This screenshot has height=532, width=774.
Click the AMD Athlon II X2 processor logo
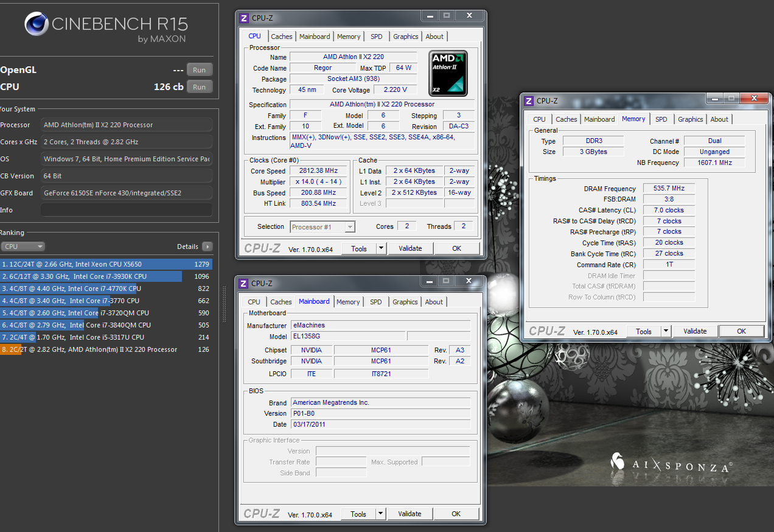[x=448, y=73]
